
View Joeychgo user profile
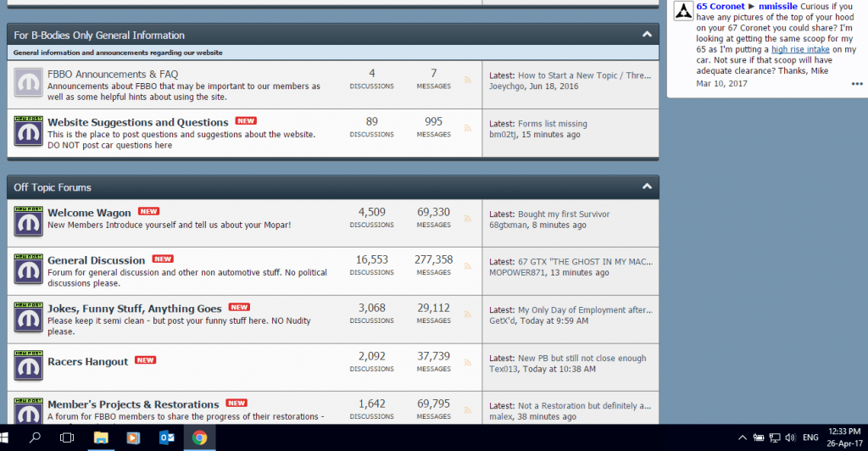[x=507, y=86]
